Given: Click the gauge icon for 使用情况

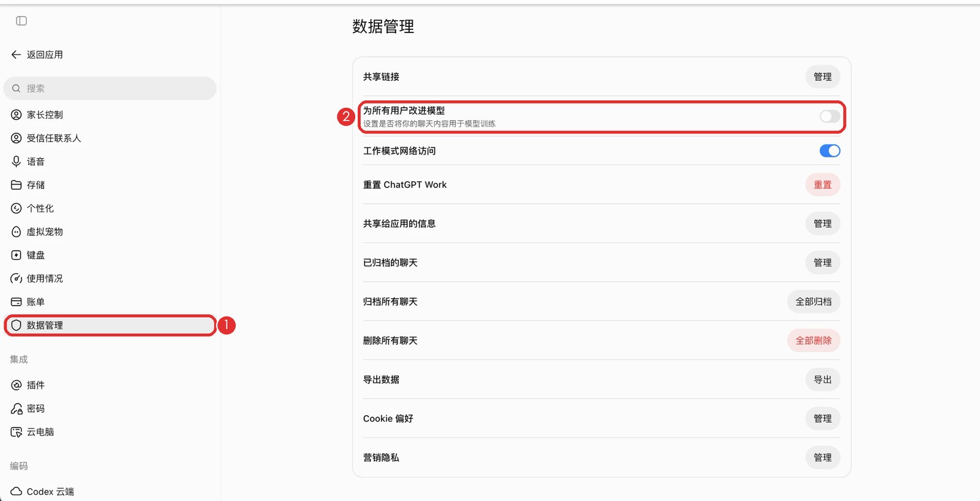Looking at the screenshot, I should pyautogui.click(x=17, y=278).
